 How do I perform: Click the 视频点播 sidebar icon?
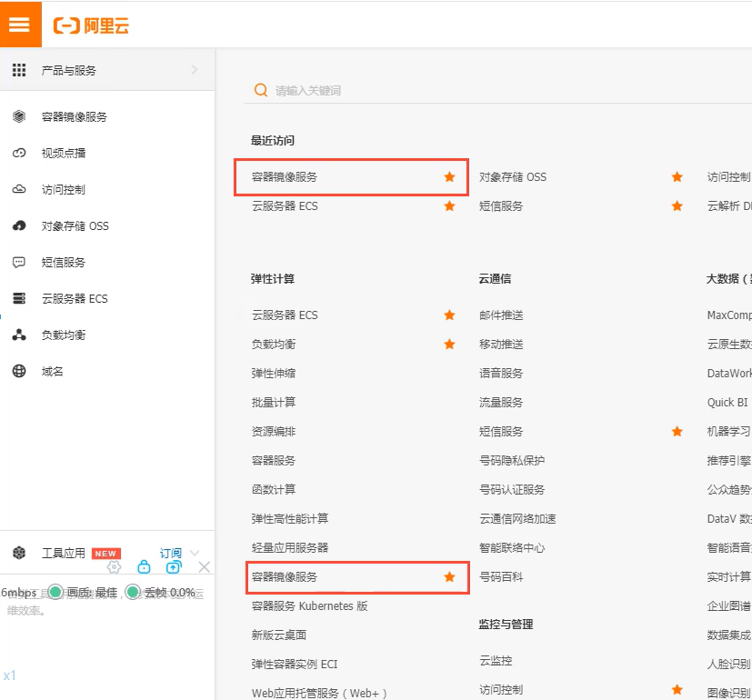tap(19, 153)
